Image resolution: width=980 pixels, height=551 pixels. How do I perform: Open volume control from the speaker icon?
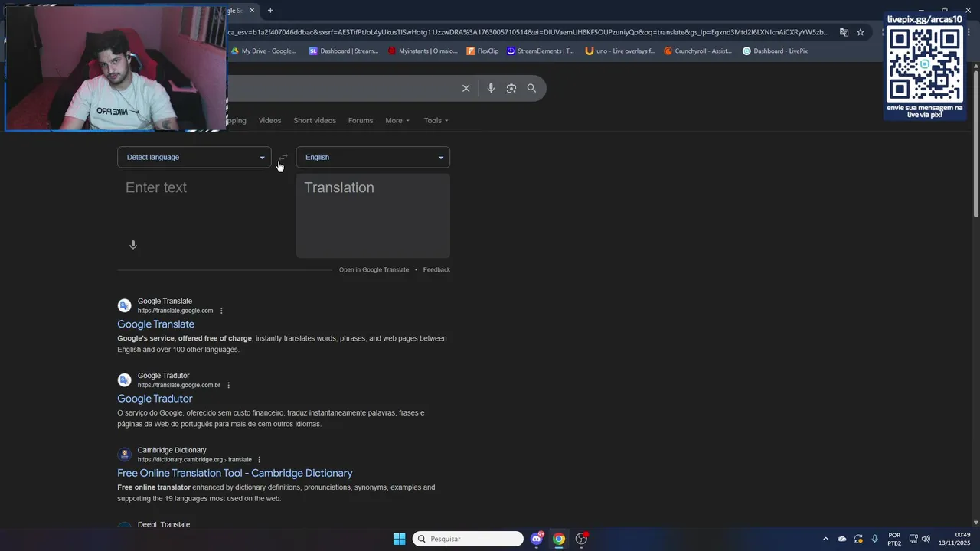(926, 539)
